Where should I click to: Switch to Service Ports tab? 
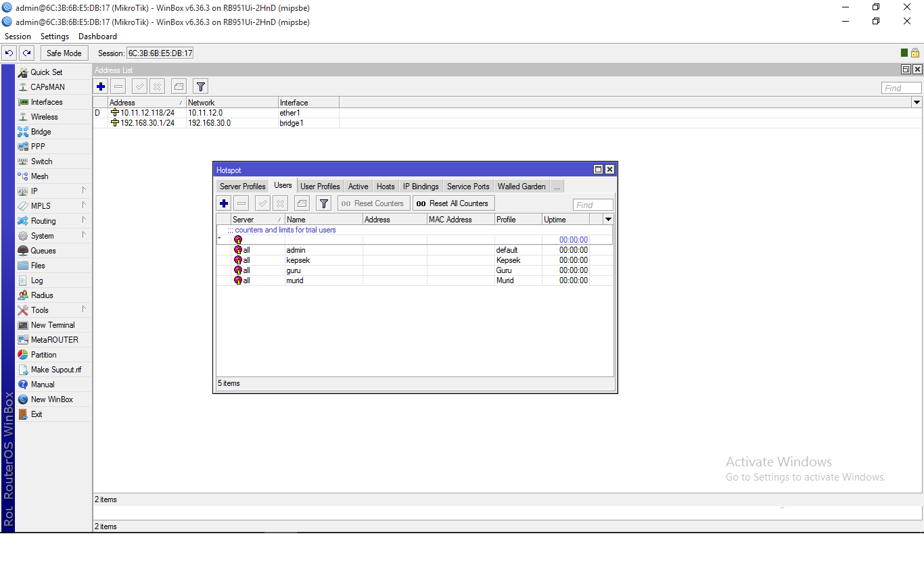468,187
